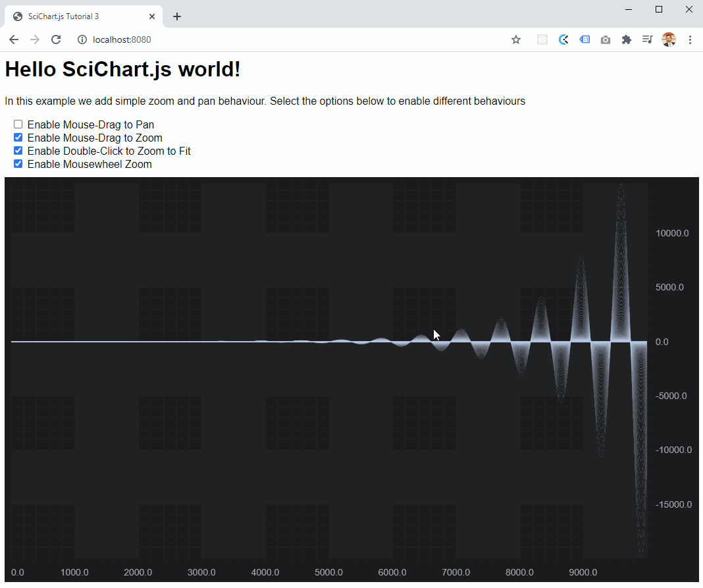Open the React DevTools extension icon
The height and width of the screenshot is (588, 703).
(x=542, y=40)
